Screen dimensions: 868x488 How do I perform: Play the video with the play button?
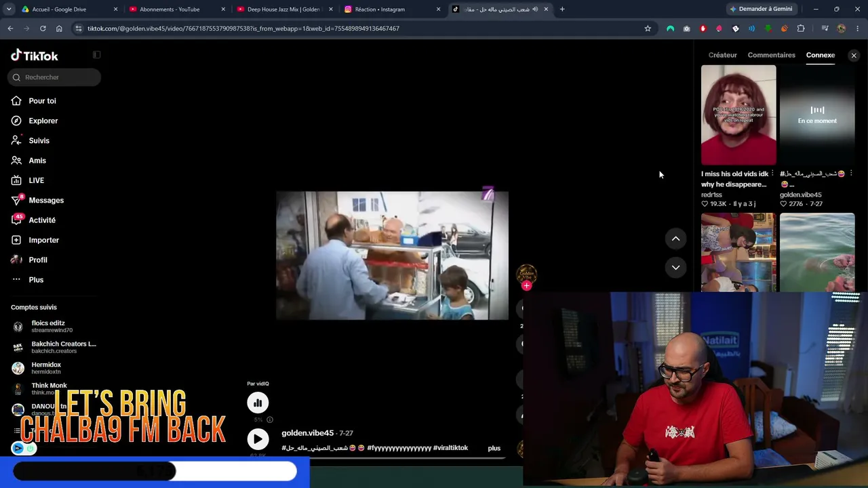(258, 439)
